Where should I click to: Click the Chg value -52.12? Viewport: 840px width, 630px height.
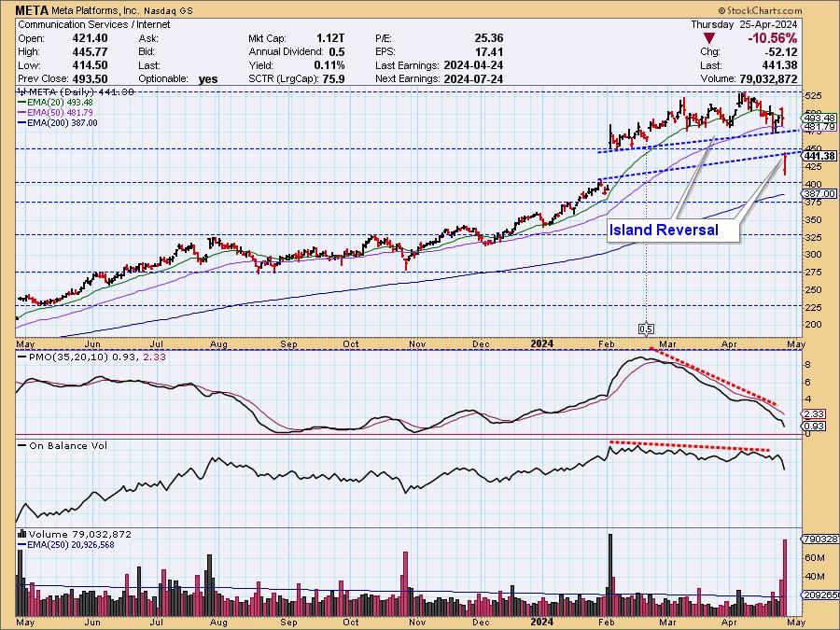779,52
